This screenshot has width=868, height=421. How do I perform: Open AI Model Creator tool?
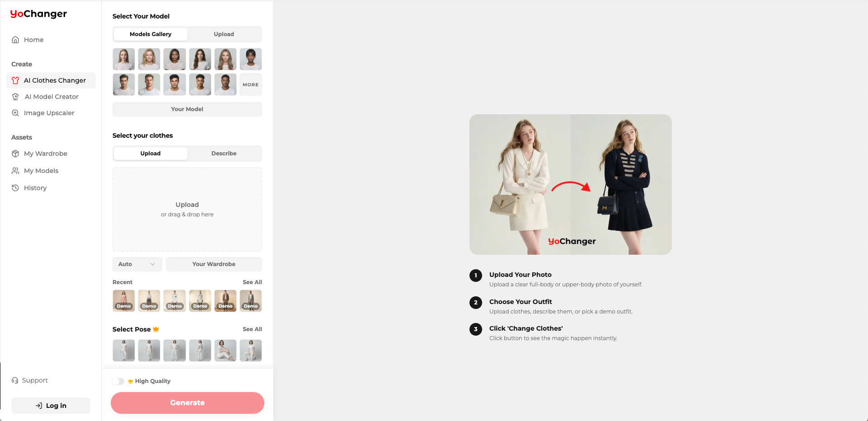(51, 97)
